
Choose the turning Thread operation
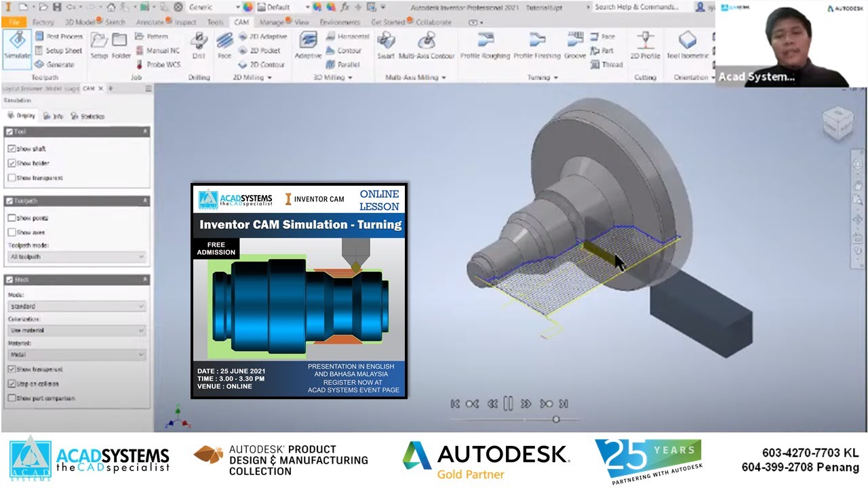coord(606,64)
